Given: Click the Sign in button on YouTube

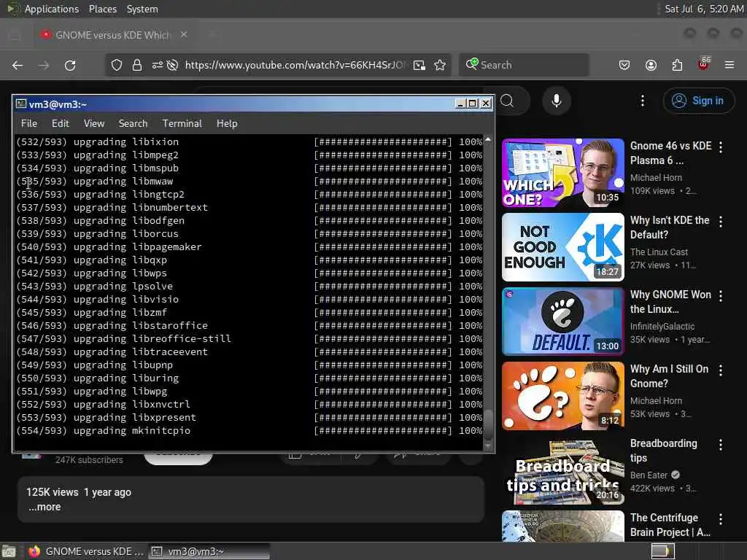Looking at the screenshot, I should click(699, 101).
